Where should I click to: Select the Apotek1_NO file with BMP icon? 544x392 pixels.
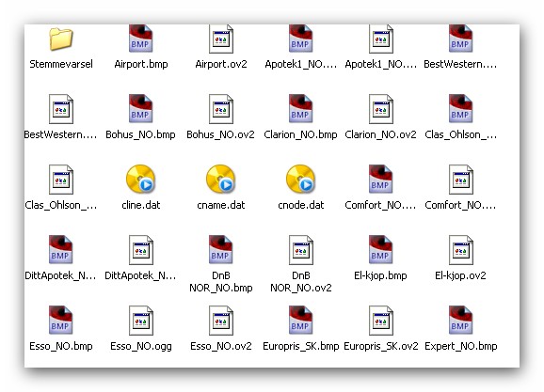[301, 39]
